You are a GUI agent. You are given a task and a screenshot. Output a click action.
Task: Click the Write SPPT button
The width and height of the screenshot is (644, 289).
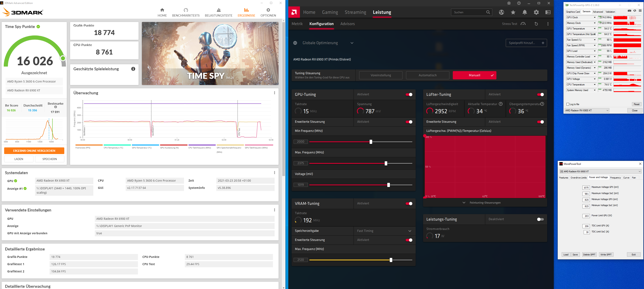pos(606,255)
